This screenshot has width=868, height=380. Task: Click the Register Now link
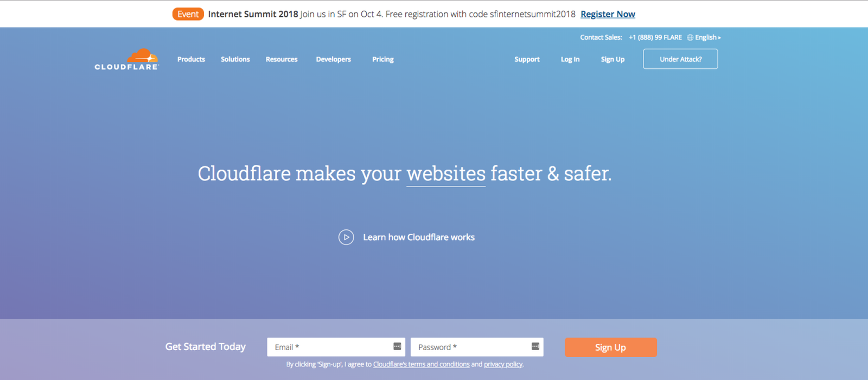(x=608, y=14)
